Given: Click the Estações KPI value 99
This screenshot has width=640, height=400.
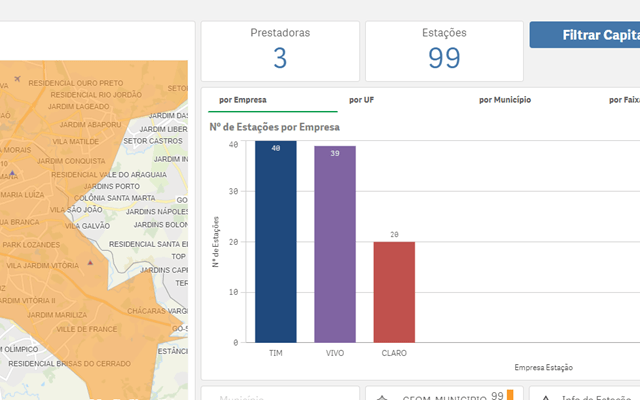Looking at the screenshot, I should click(444, 58).
